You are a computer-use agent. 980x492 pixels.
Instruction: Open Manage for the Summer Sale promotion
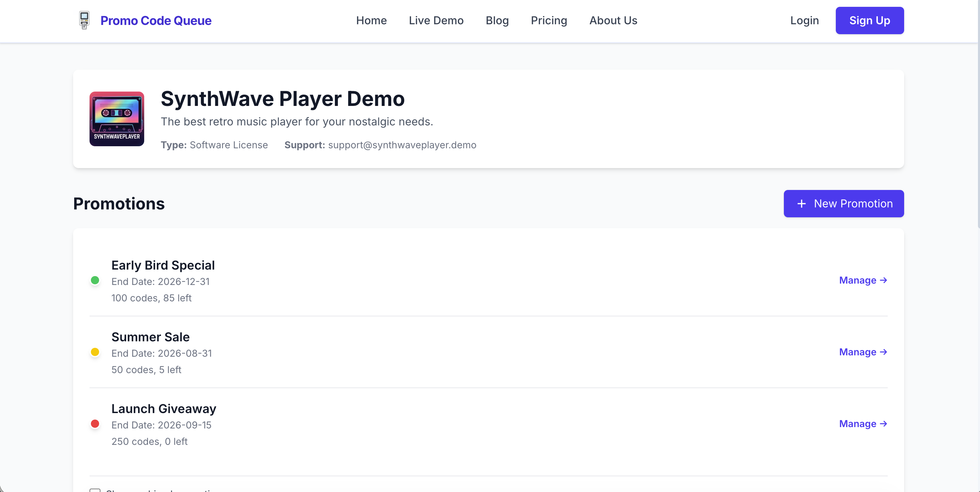[862, 352]
